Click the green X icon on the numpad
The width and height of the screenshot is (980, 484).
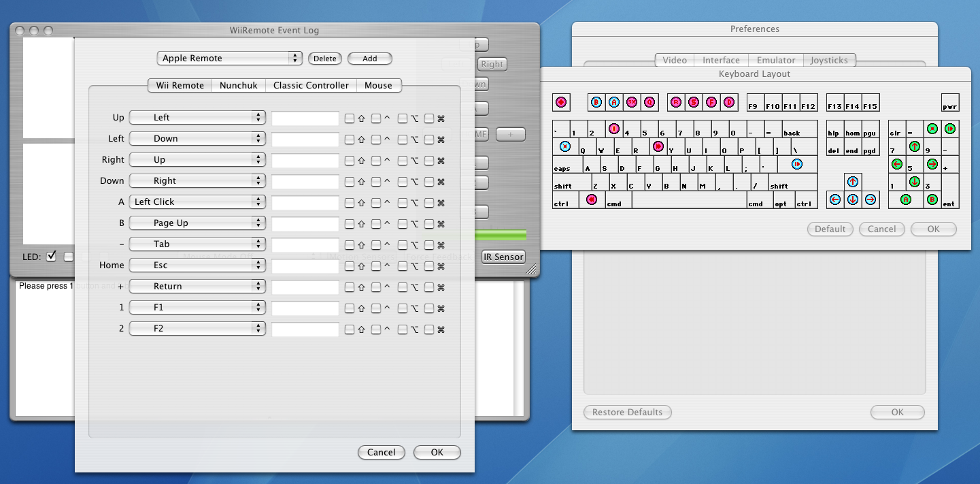pos(932,128)
